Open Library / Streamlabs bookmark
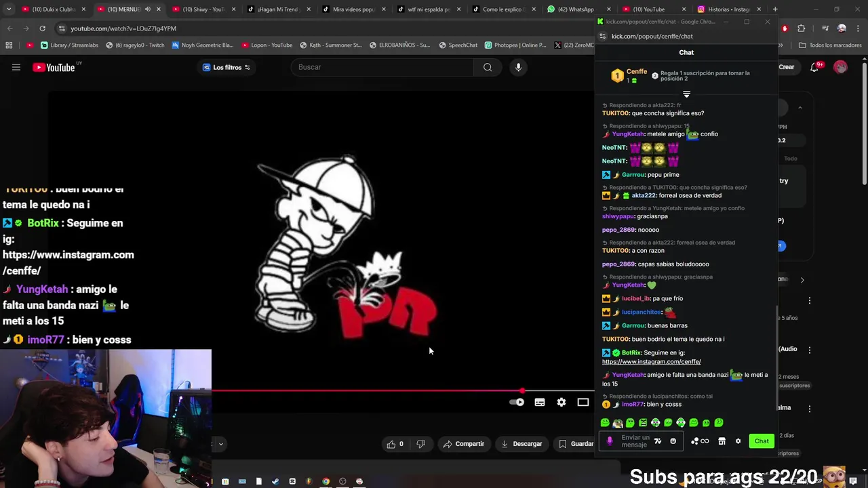868x488 pixels. 69,45
